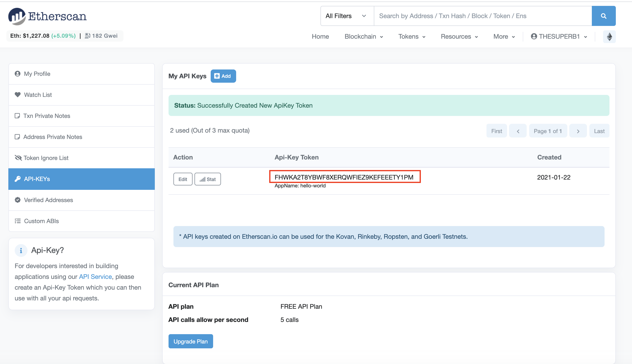Expand the Tokens navigation menu

point(412,36)
